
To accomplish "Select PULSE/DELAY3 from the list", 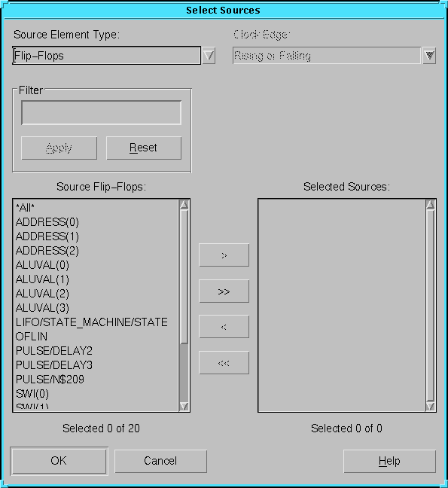I will 54,365.
